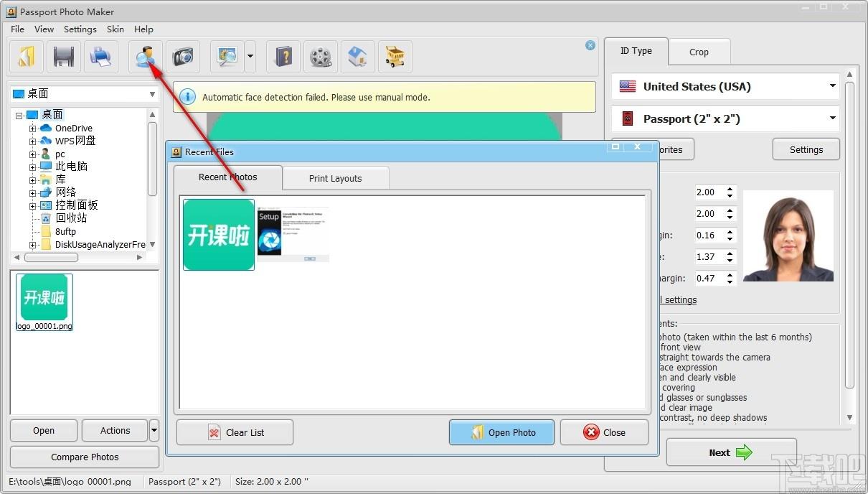Open the United States (USA) country dropdown

click(x=726, y=86)
